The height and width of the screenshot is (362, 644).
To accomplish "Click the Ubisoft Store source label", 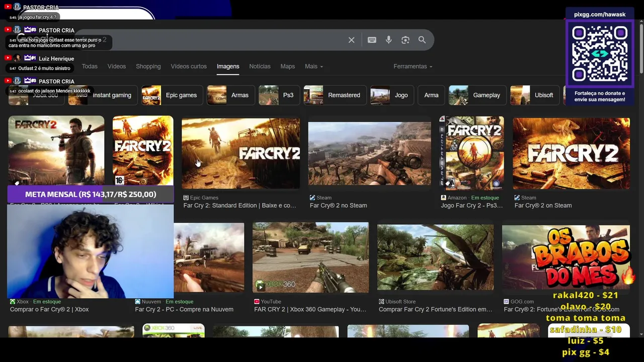I will tap(400, 302).
